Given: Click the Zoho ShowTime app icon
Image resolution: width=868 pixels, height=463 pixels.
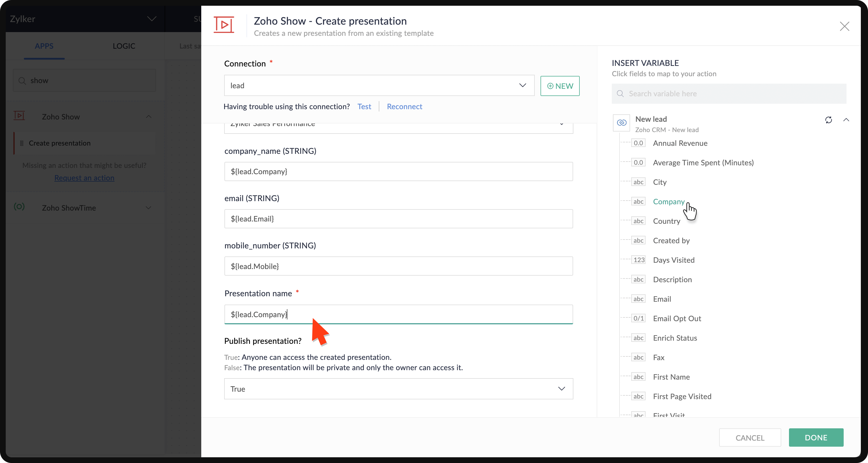Looking at the screenshot, I should click(x=19, y=207).
